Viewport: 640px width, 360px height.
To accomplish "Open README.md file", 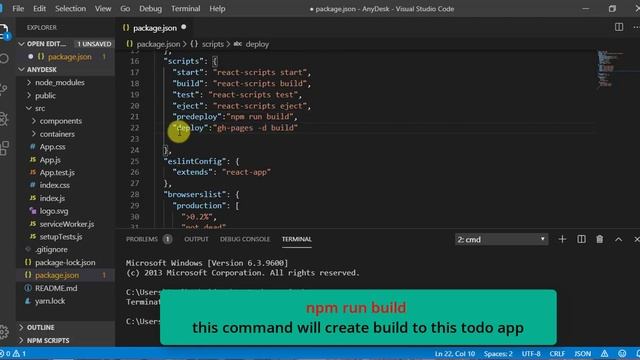I will pyautogui.click(x=56, y=288).
